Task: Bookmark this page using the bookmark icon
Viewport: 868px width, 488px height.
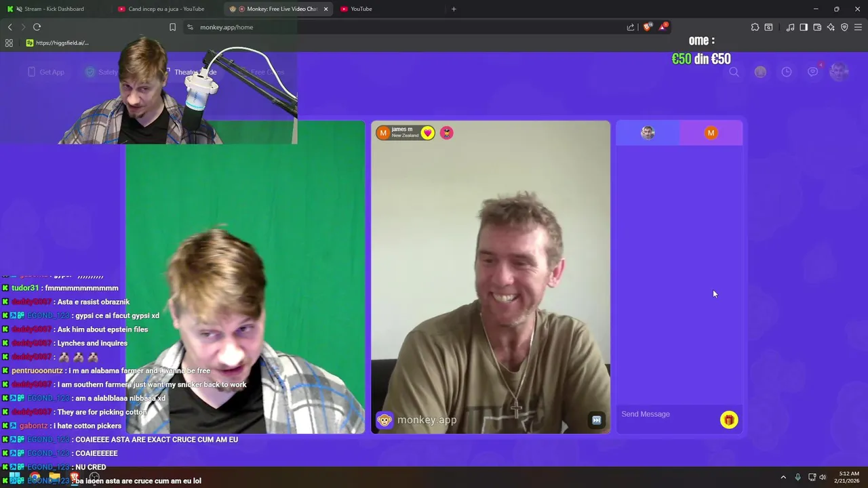Action: click(172, 27)
